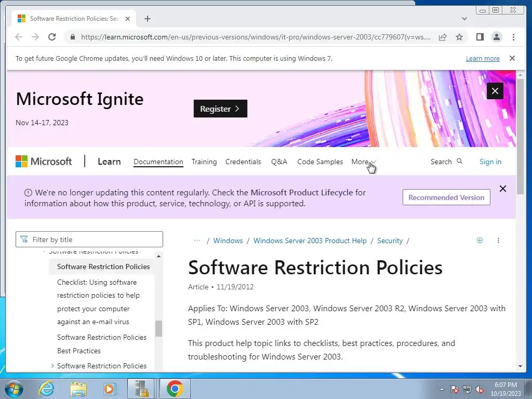Viewport: 532px width, 399px height.
Task: Open the Documentation nav item
Action: tap(158, 162)
